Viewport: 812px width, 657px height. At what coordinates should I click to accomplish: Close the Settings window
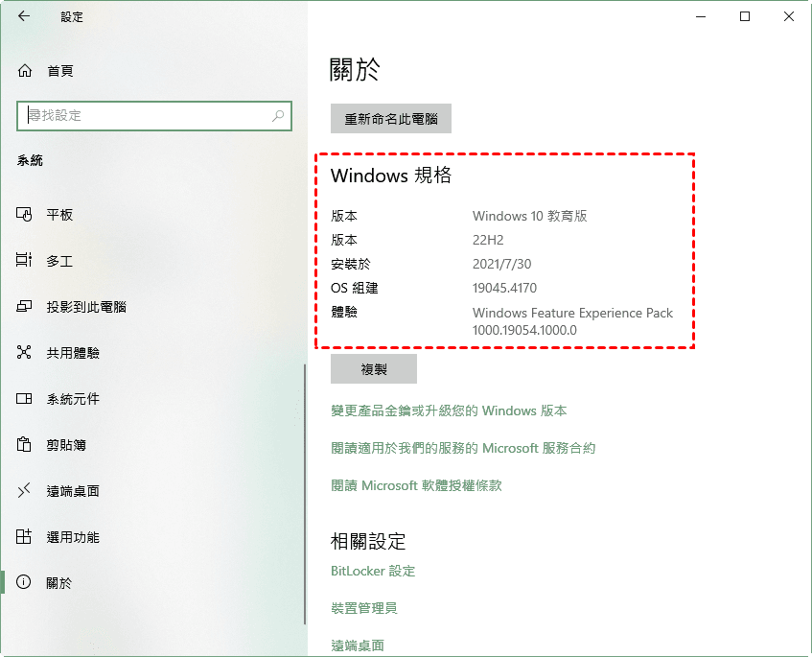pos(789,16)
